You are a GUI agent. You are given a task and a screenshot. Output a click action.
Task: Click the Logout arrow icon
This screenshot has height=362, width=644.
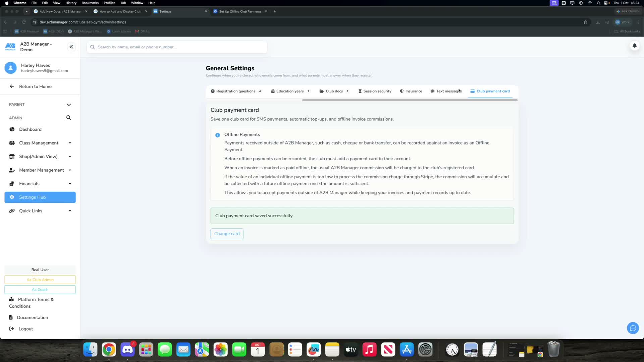tap(11, 329)
